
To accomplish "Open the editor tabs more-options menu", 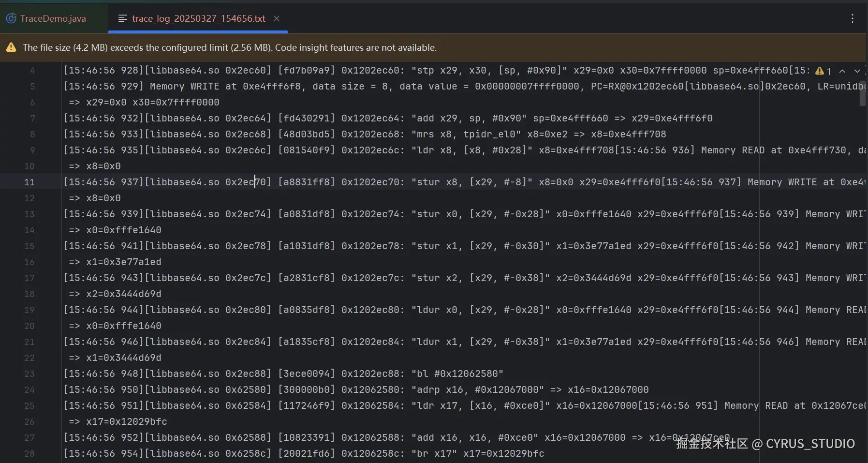I will 853,18.
